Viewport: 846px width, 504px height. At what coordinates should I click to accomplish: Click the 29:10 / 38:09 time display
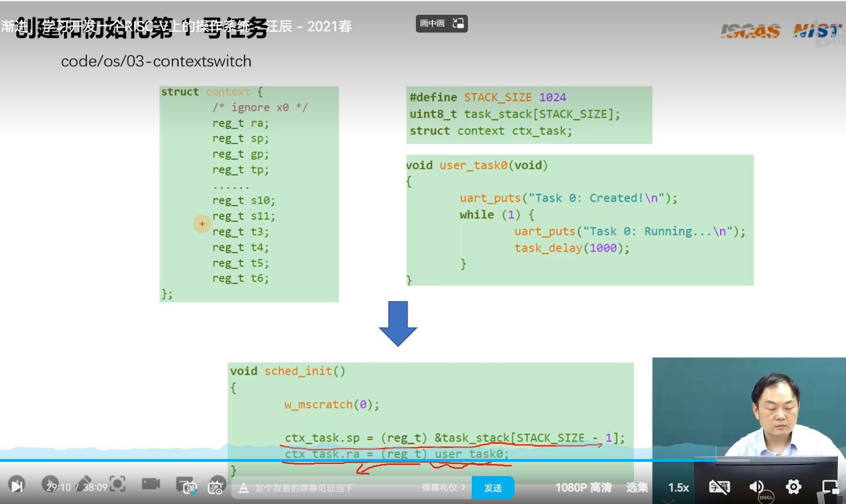[77, 488]
